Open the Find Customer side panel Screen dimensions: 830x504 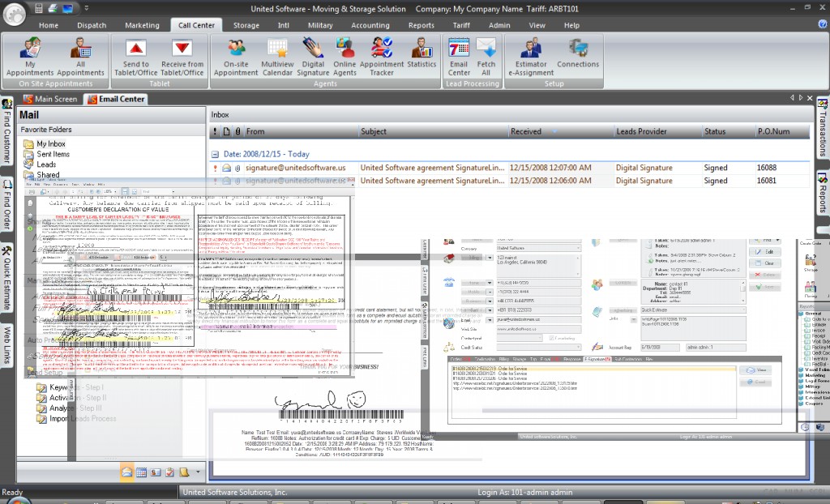[6, 132]
